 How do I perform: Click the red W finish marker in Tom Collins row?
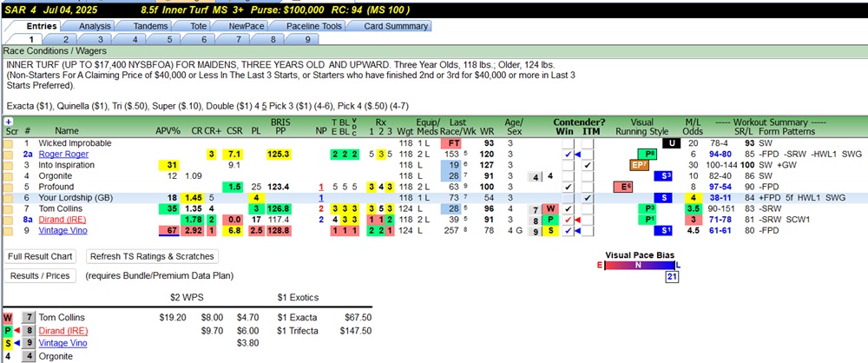pos(549,209)
